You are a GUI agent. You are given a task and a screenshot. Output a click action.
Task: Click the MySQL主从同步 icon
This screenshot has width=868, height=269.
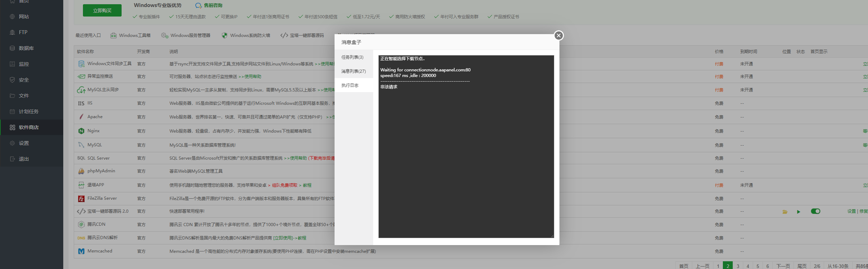pos(81,90)
